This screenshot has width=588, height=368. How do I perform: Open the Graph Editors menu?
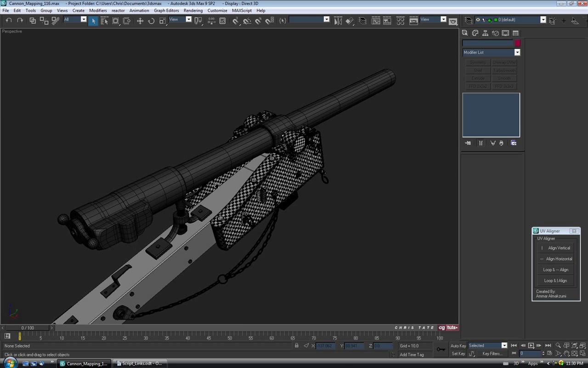[166, 10]
